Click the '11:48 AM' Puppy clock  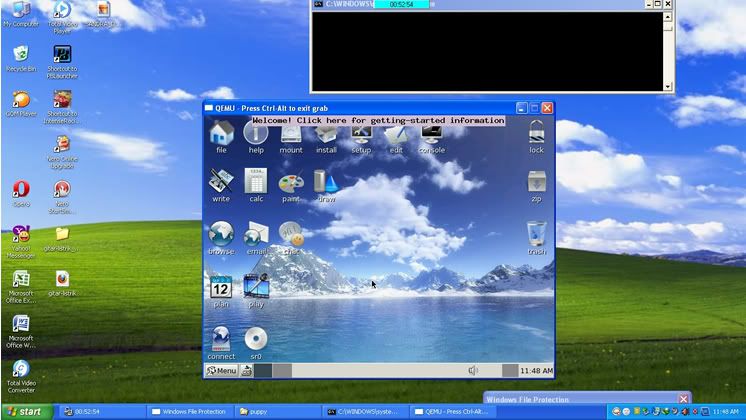tap(536, 371)
